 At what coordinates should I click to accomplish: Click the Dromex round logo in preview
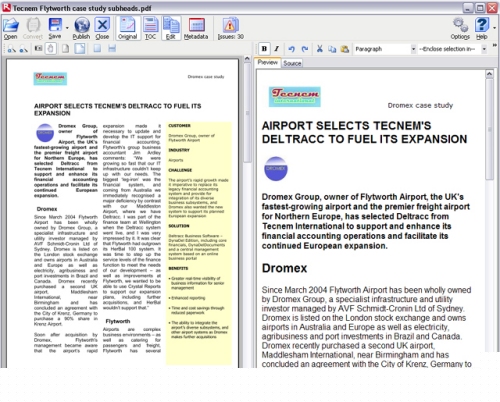coord(276,169)
